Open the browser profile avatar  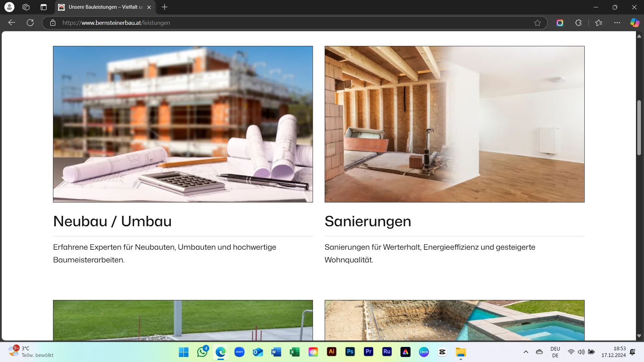coord(9,7)
